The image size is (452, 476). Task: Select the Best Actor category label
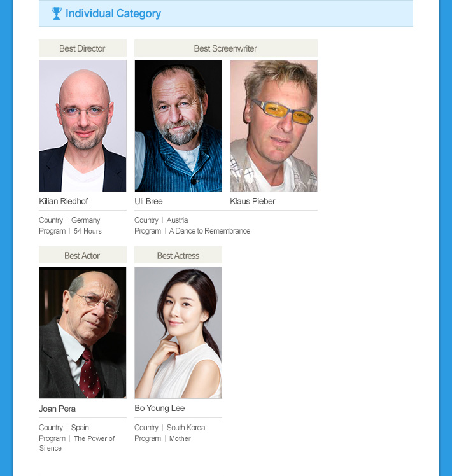click(x=83, y=255)
